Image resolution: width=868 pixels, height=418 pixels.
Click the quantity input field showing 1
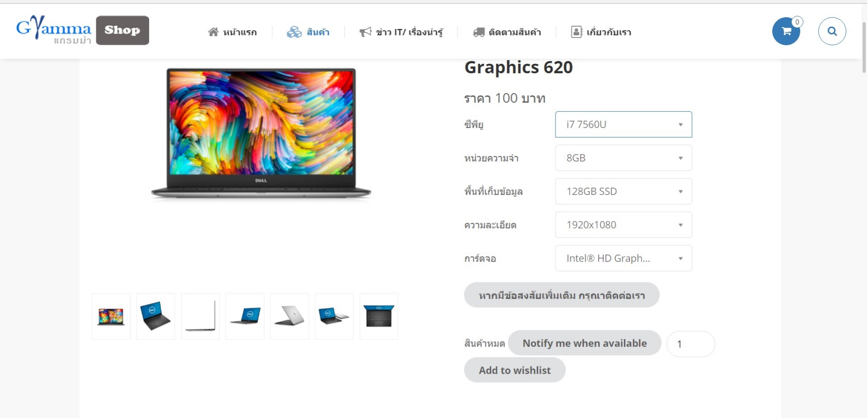coord(691,344)
